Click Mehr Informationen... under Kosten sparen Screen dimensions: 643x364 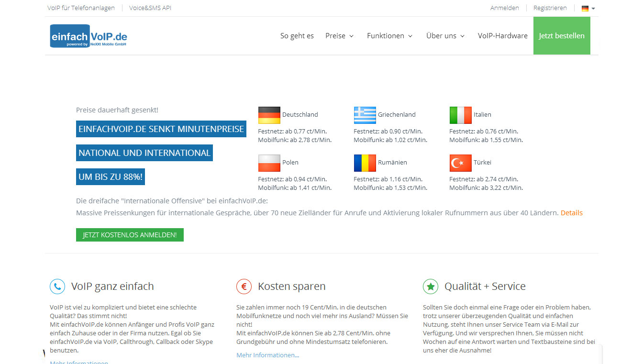(x=267, y=355)
